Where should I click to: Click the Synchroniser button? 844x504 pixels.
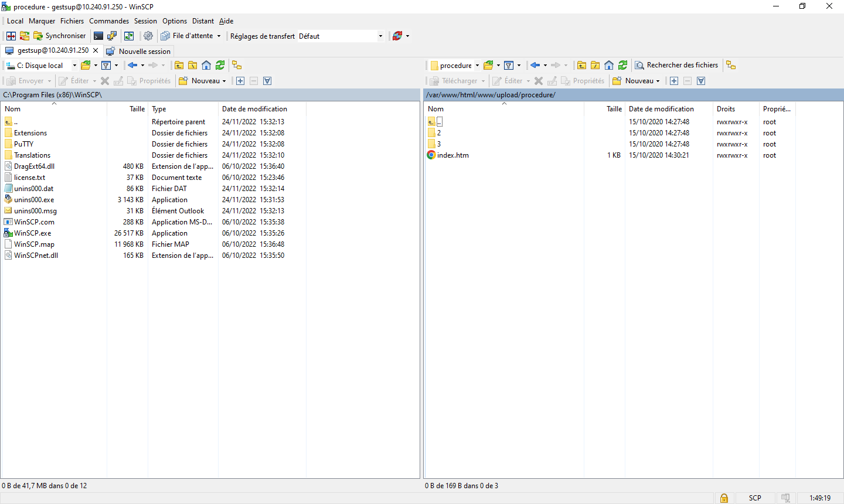click(59, 36)
